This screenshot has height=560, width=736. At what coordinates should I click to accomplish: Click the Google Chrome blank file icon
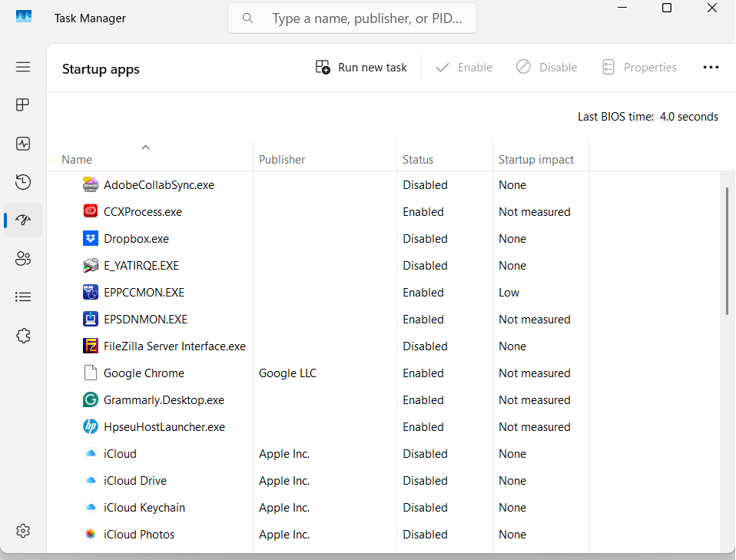tap(91, 373)
